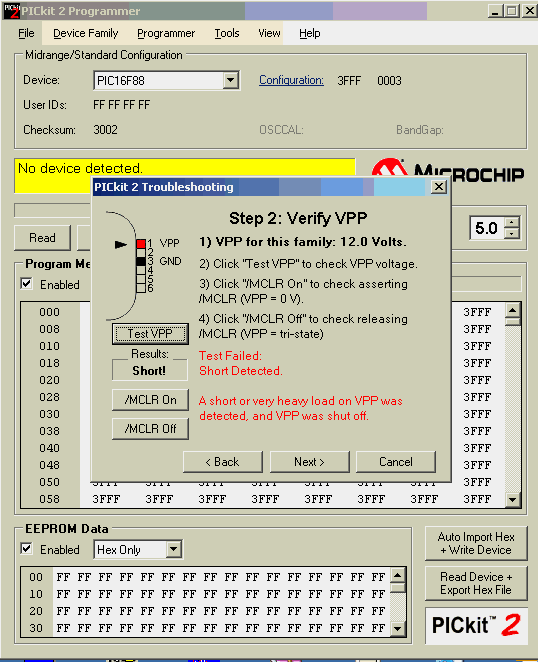This screenshot has width=538, height=662.
Task: Click Program Memory scrollbar up arrow
Action: [x=512, y=311]
